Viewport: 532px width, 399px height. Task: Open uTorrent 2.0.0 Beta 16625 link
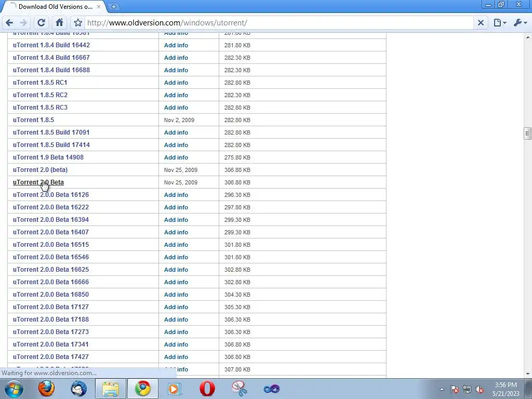point(51,270)
